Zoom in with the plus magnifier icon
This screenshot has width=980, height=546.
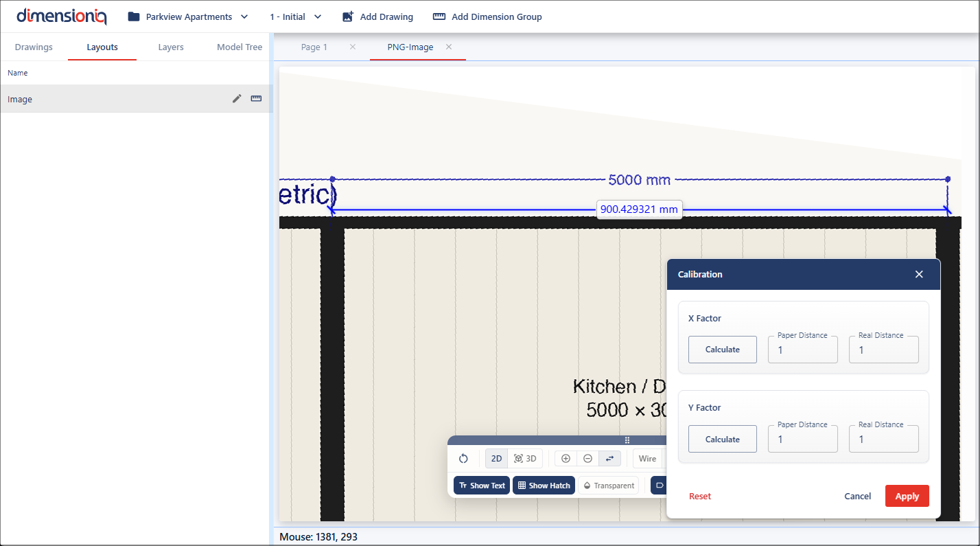click(565, 459)
